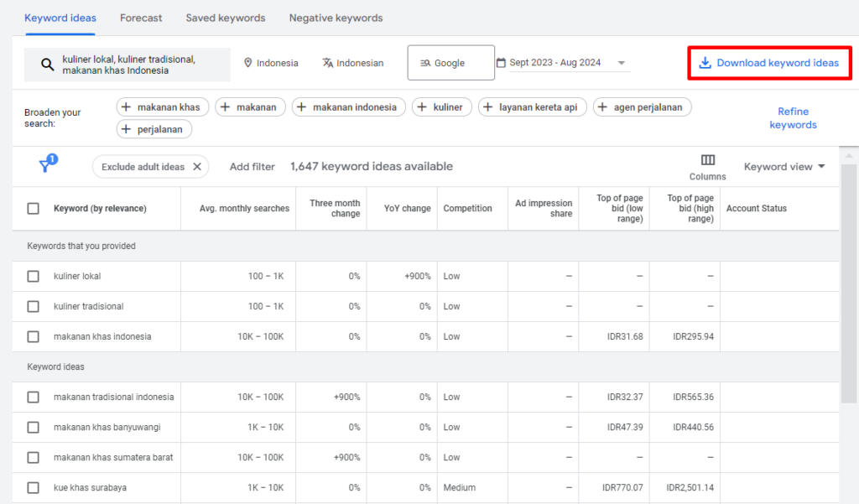Open the Forecast tab
859x504 pixels.
click(x=141, y=18)
